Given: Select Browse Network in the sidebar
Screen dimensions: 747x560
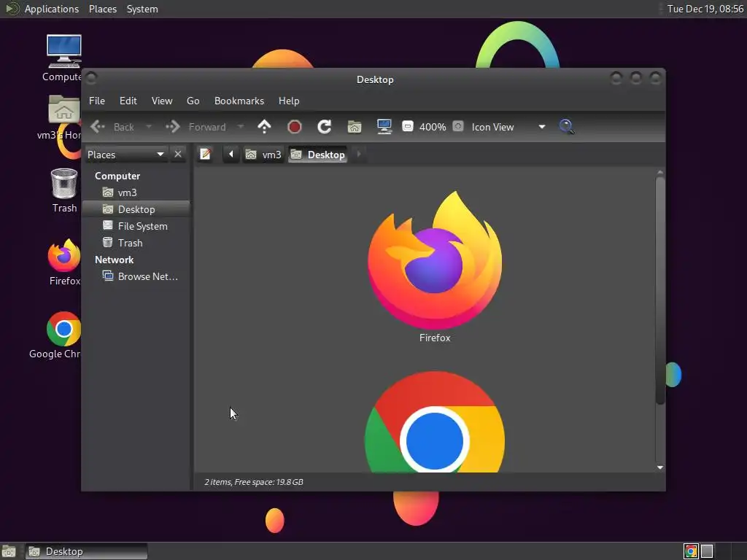Looking at the screenshot, I should click(136, 276).
